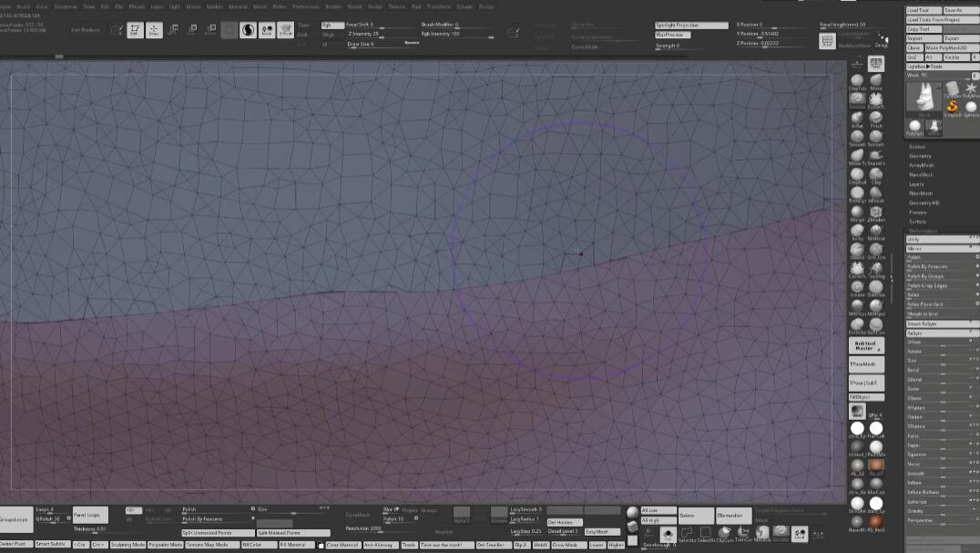Click the Del Hidden button
980x553 pixels.
click(565, 522)
